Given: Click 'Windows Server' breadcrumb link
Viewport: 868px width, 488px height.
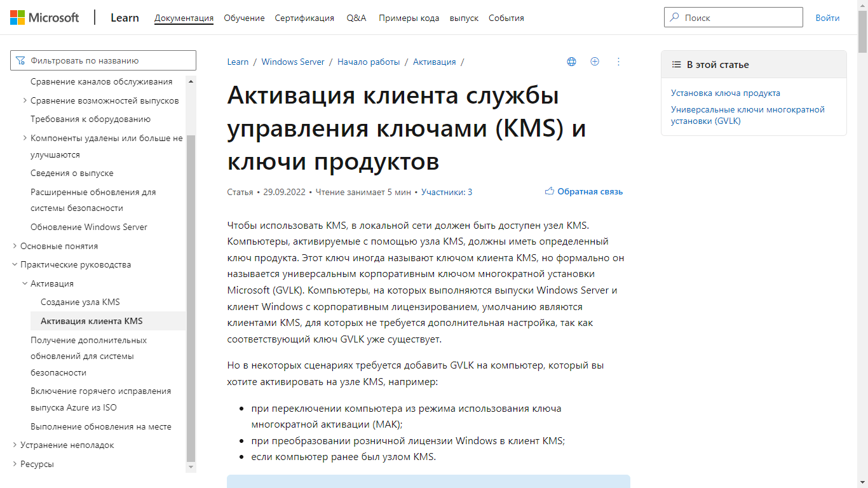Looking at the screenshot, I should coord(293,62).
